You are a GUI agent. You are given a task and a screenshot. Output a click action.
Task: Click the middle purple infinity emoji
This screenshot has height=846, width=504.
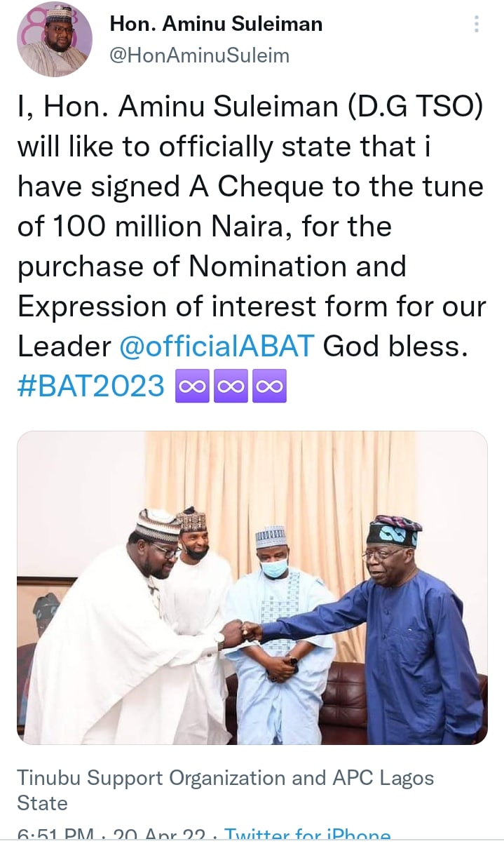[x=231, y=387]
